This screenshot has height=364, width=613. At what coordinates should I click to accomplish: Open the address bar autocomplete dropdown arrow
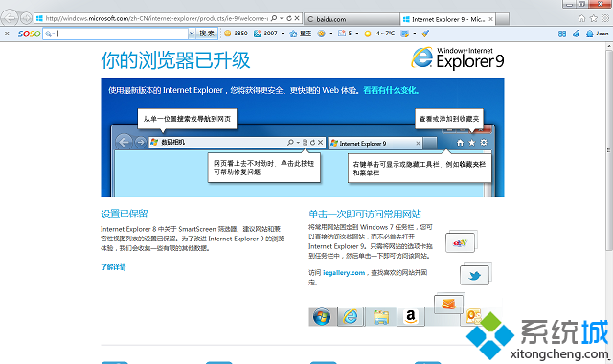pyautogui.click(x=281, y=18)
